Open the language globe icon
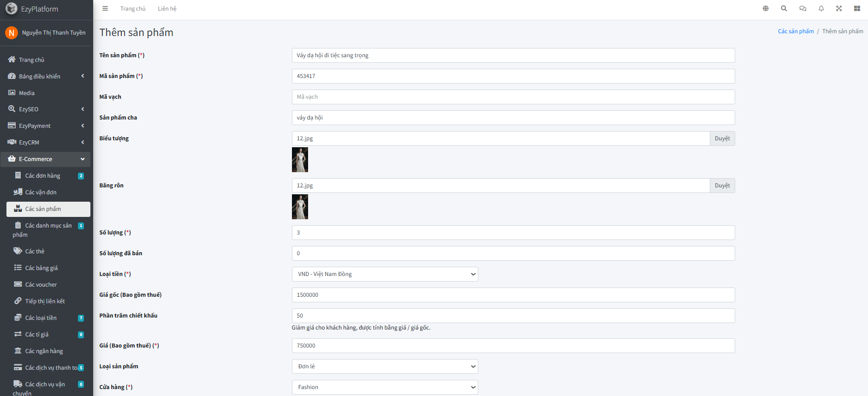 [766, 8]
